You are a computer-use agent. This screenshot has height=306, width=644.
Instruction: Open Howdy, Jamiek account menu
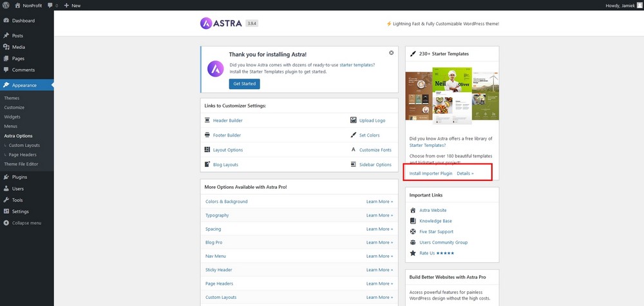(x=623, y=5)
